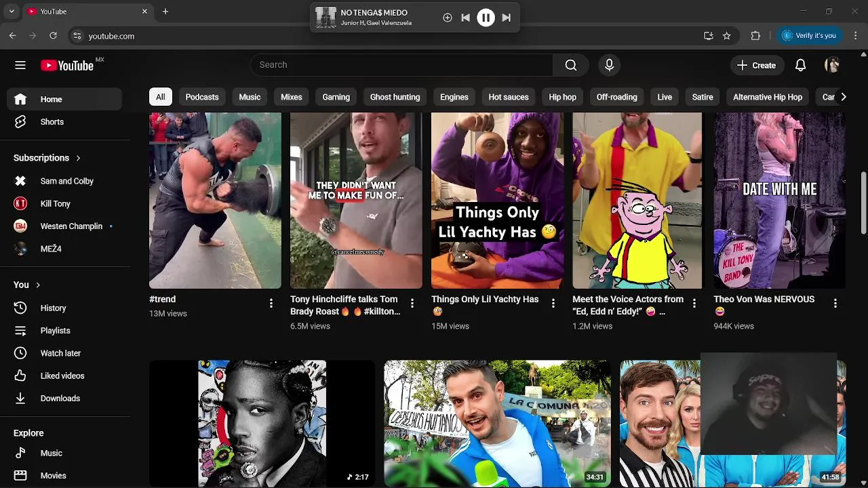Open Sam and Colby channel
The width and height of the screenshot is (868, 488).
click(64, 181)
